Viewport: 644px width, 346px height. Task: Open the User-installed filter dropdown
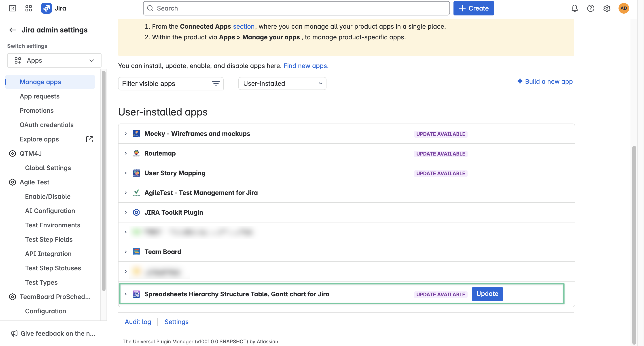(x=282, y=83)
